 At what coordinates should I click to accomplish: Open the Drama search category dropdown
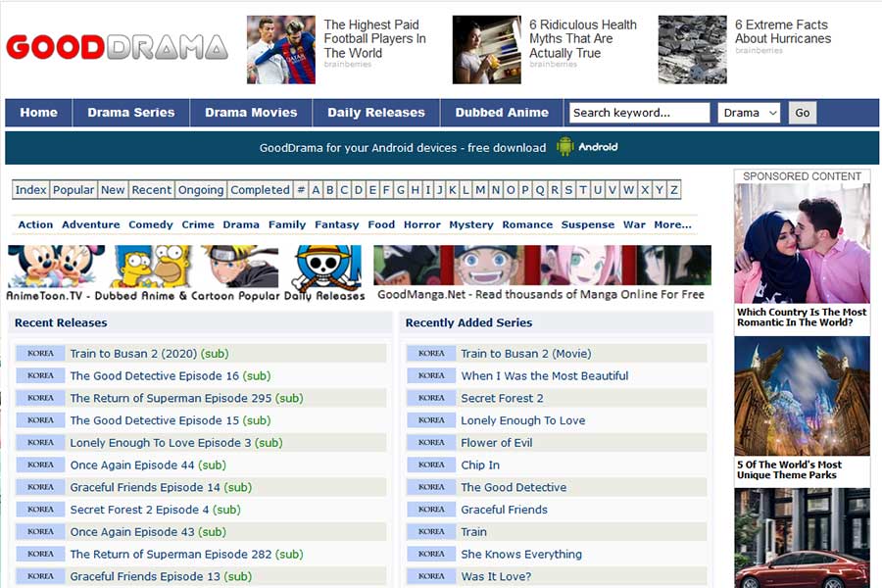pyautogui.click(x=749, y=113)
